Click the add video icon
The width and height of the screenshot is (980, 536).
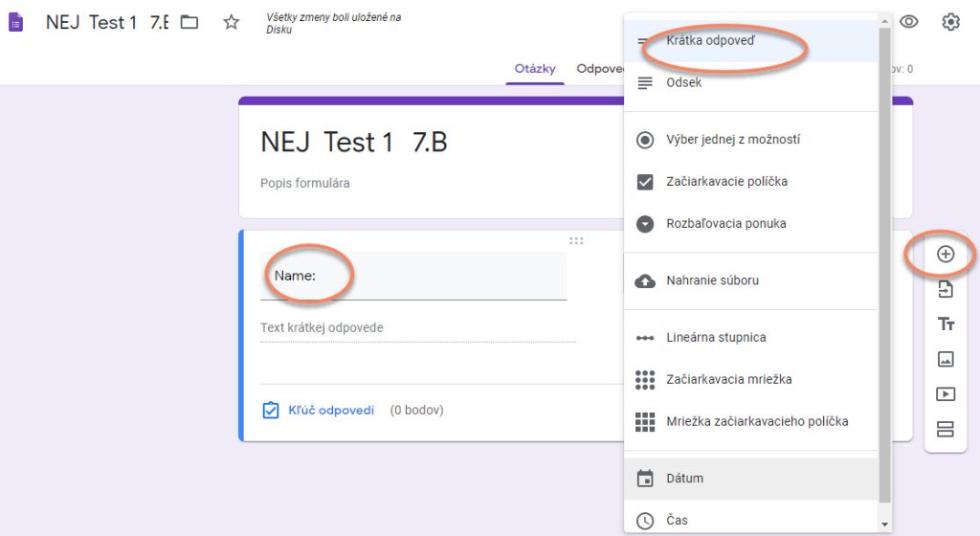[x=946, y=393]
